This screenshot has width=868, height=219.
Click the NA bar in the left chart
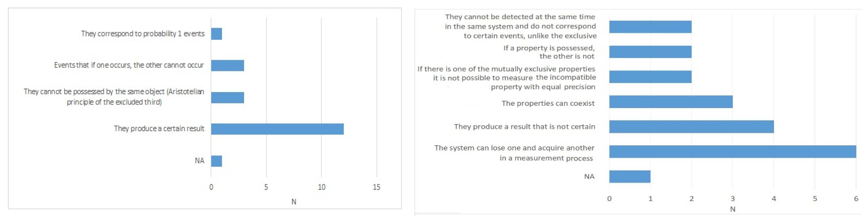[217, 161]
